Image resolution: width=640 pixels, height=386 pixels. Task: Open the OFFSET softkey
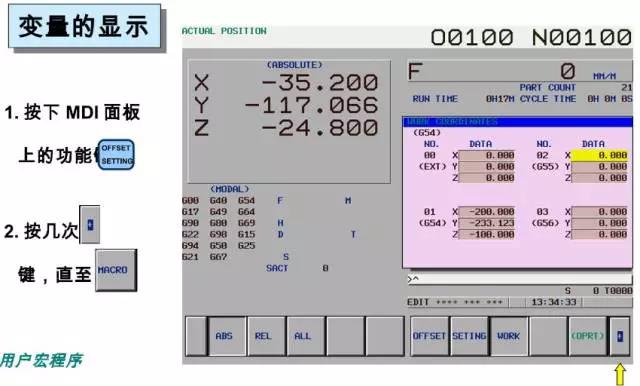429,336
